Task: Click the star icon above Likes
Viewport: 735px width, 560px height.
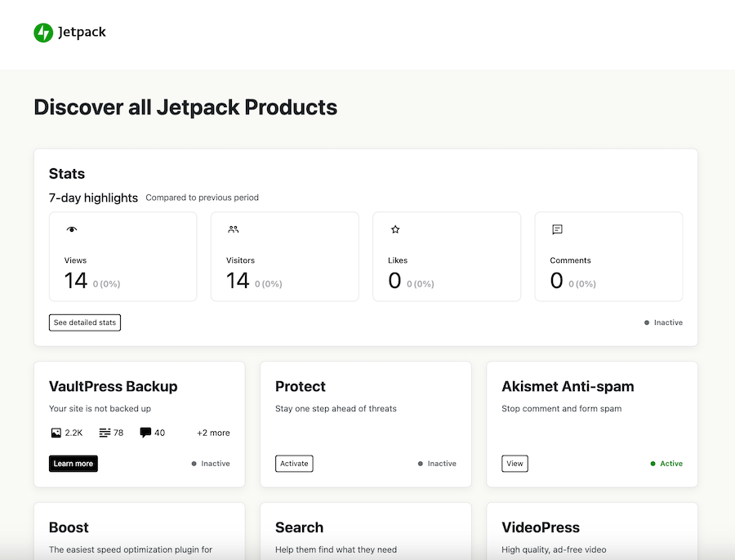Action: coord(395,230)
